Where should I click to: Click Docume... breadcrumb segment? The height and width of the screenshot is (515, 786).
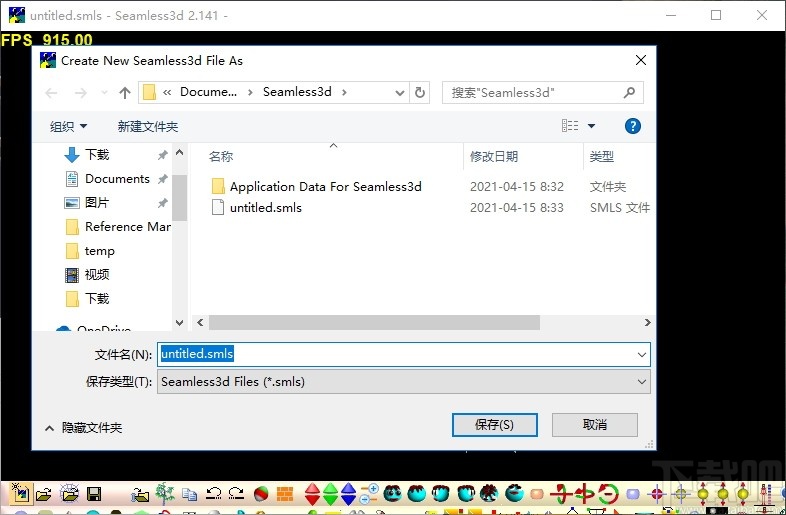[x=209, y=92]
